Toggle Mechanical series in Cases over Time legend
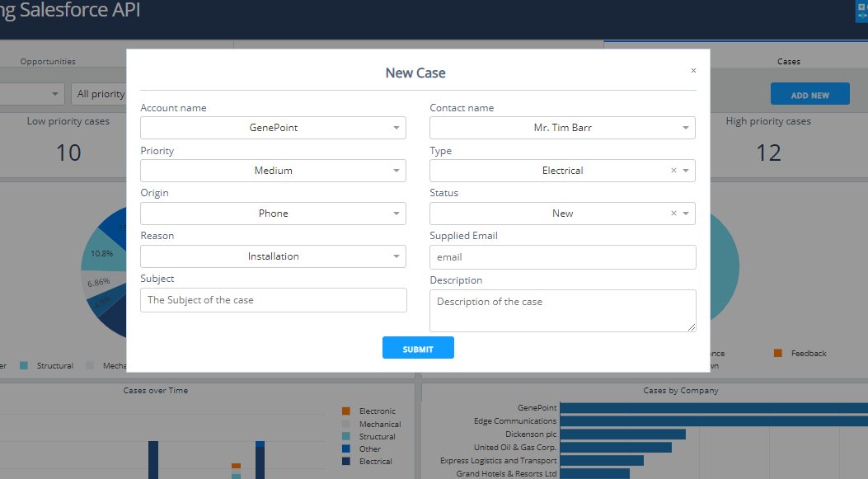Viewport: 868px width, 479px height. (x=372, y=425)
